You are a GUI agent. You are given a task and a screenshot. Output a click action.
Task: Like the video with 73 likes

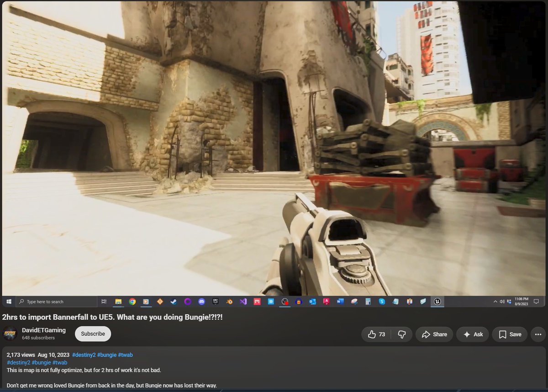(376, 334)
